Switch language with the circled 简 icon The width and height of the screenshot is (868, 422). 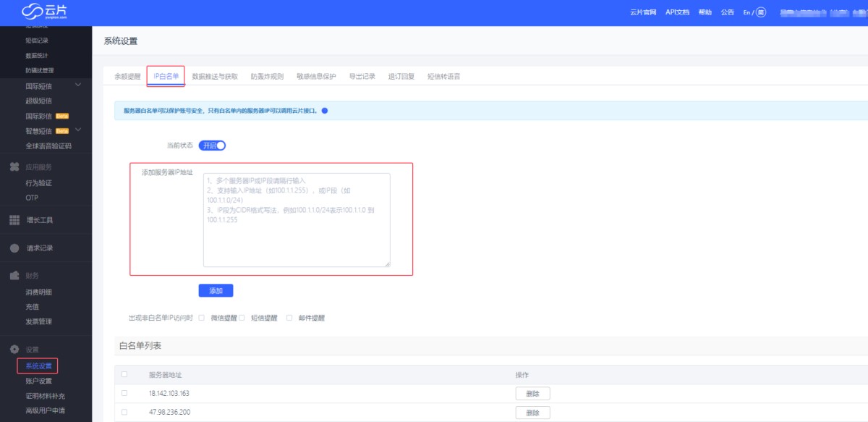coord(761,12)
